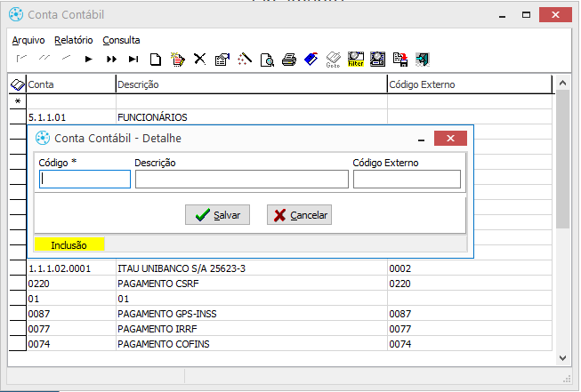Click the previous record navigation icon
Image resolution: width=581 pixels, height=392 pixels.
coord(67,58)
